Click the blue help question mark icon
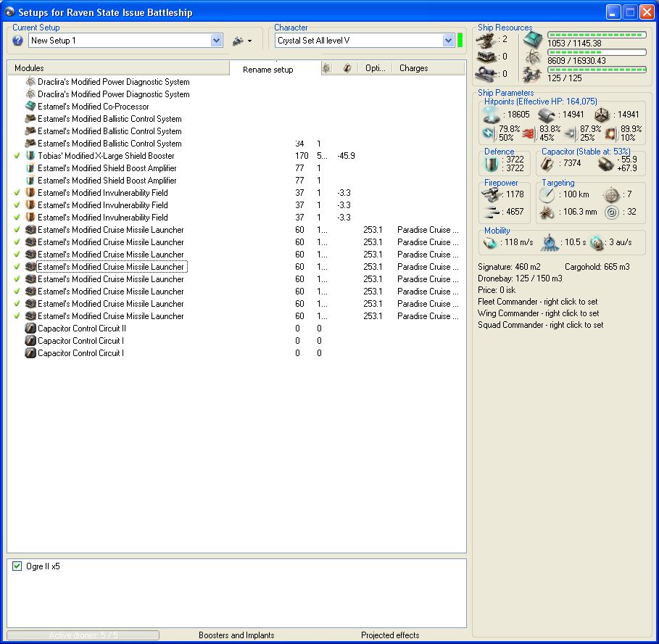The image size is (659, 644). pos(17,41)
